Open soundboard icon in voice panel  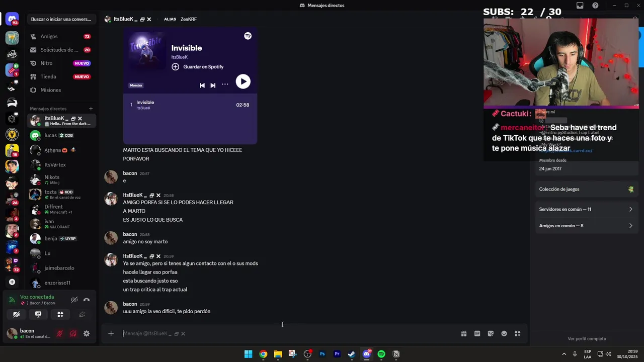click(x=82, y=314)
